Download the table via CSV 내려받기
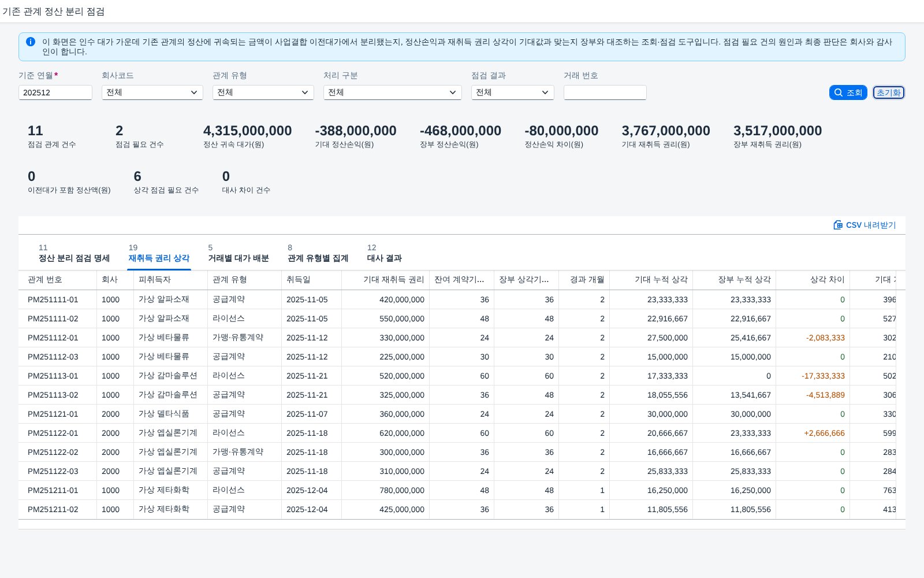The image size is (924, 578). coord(865,225)
